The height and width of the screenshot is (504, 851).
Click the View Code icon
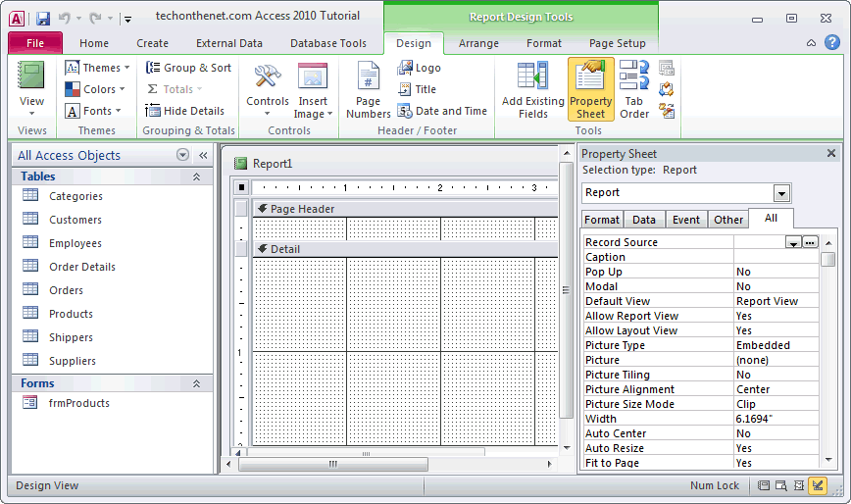[667, 89]
